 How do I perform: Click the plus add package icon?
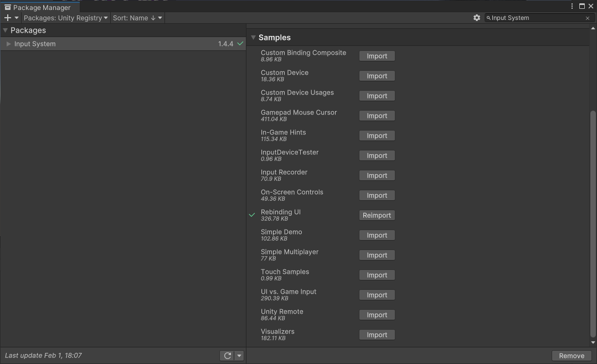[8, 18]
